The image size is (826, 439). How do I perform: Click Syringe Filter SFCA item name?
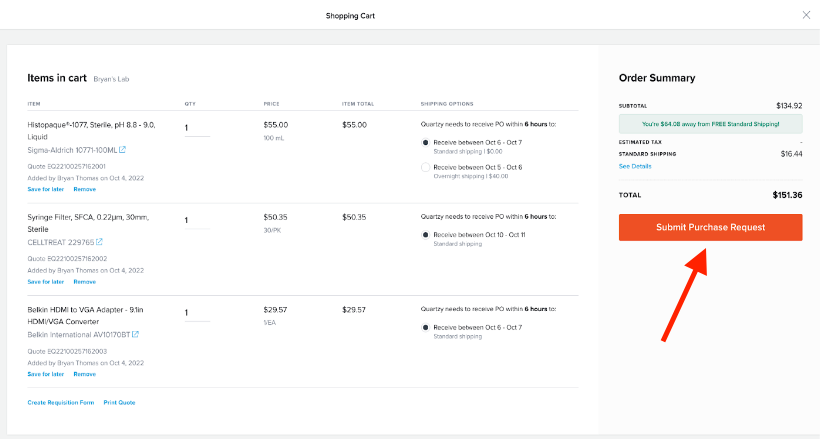tap(88, 223)
